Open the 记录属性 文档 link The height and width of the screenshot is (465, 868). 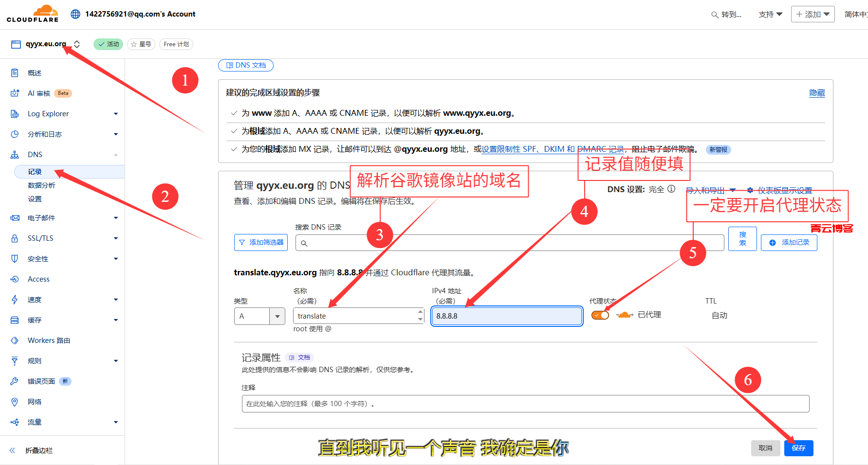click(x=299, y=358)
